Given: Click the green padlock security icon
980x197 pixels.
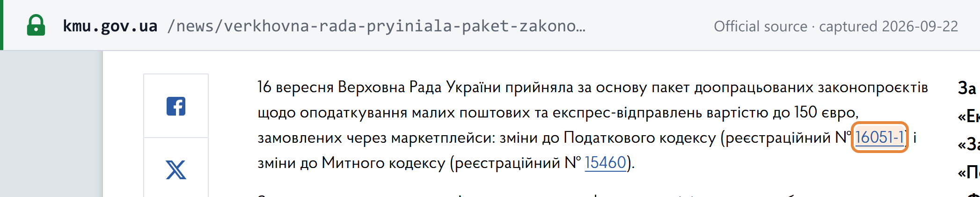Looking at the screenshot, I should pos(36,25).
